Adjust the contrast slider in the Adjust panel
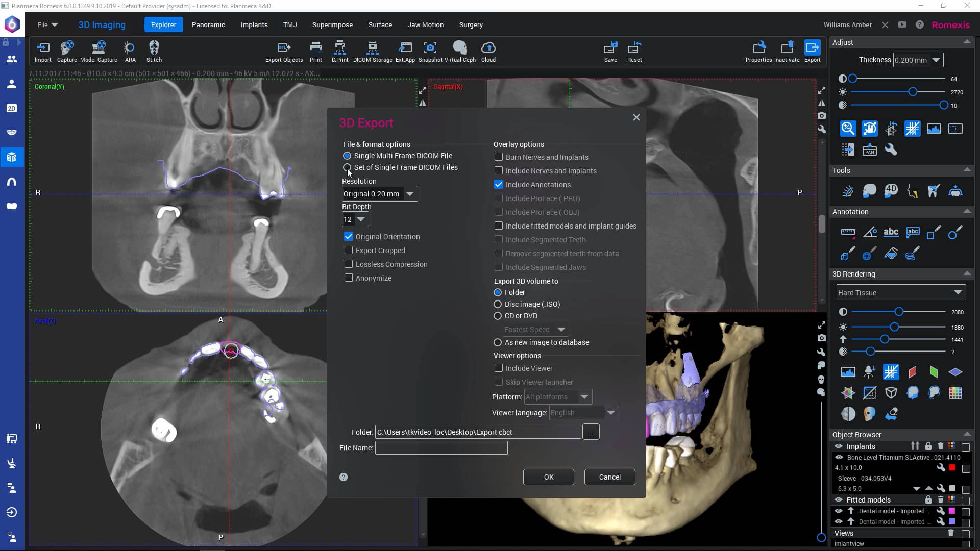Screen dimensions: 980x551 click(853, 79)
